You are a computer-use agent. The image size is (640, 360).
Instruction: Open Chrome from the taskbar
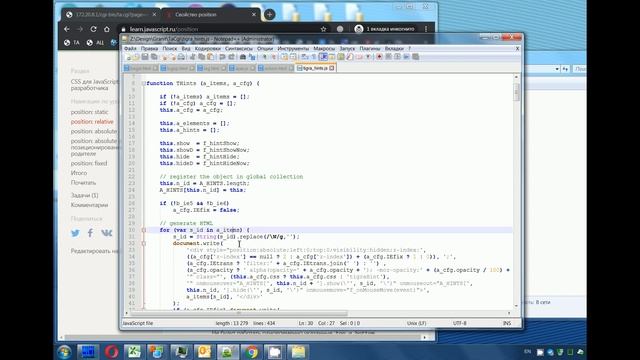[x=251, y=352]
